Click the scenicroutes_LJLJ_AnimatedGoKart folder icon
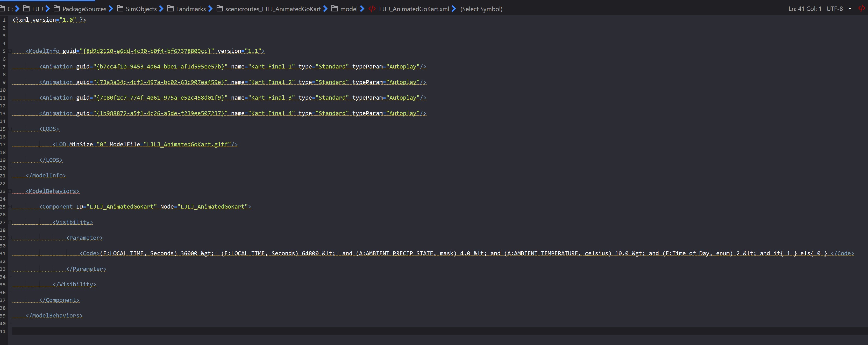Viewport: 868px width, 345px height. coord(219,9)
